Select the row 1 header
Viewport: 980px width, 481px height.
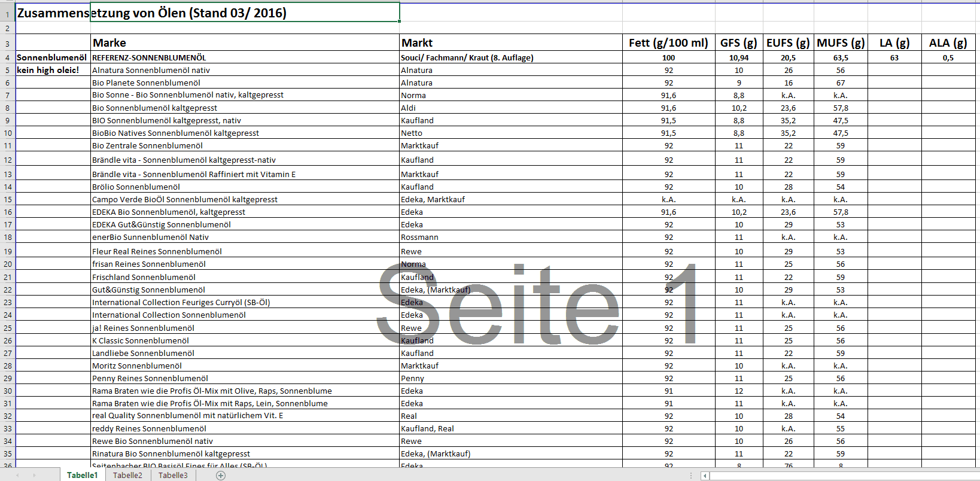tap(7, 13)
